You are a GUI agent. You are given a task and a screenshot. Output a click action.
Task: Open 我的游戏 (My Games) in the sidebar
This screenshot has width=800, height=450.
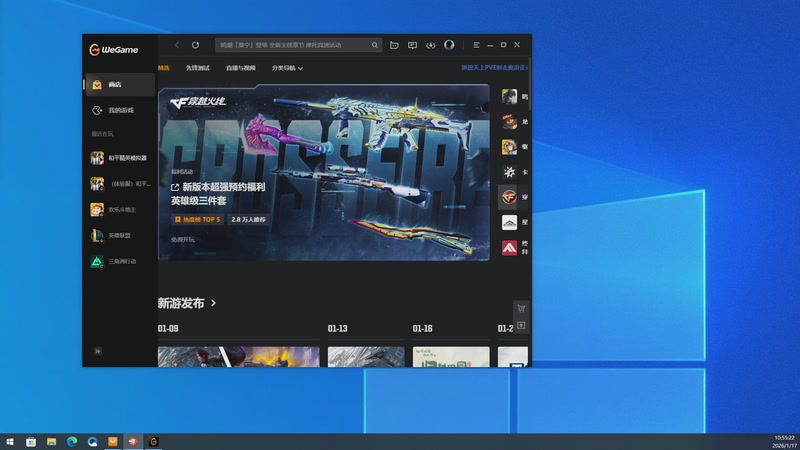pos(120,110)
